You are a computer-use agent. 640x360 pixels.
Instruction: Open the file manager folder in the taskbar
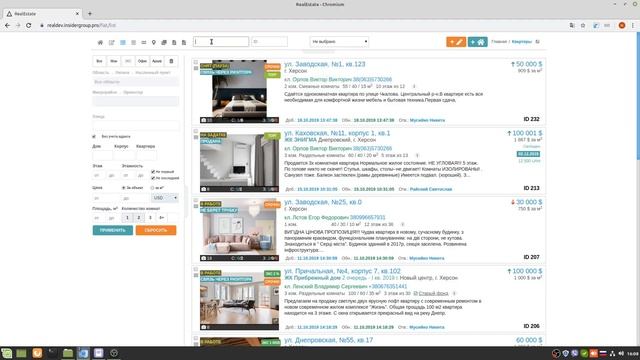click(x=68, y=353)
